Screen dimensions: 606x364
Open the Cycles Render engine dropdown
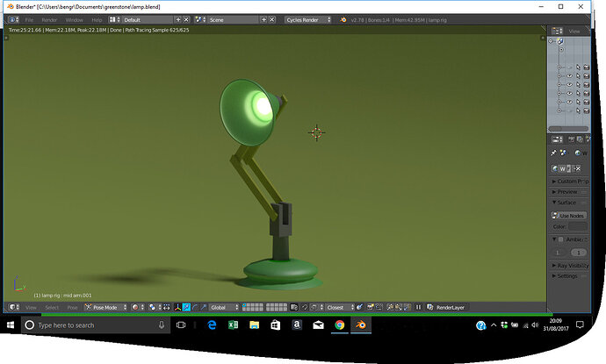(x=308, y=19)
